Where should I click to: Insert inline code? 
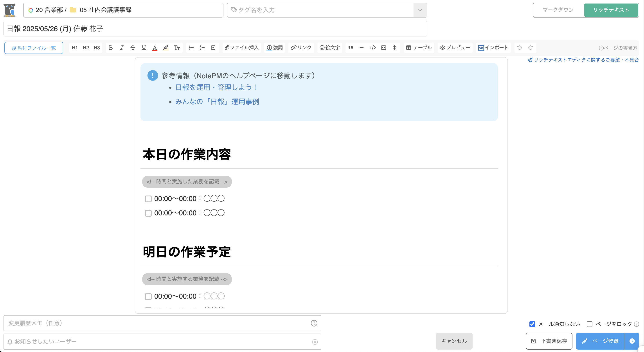point(372,48)
